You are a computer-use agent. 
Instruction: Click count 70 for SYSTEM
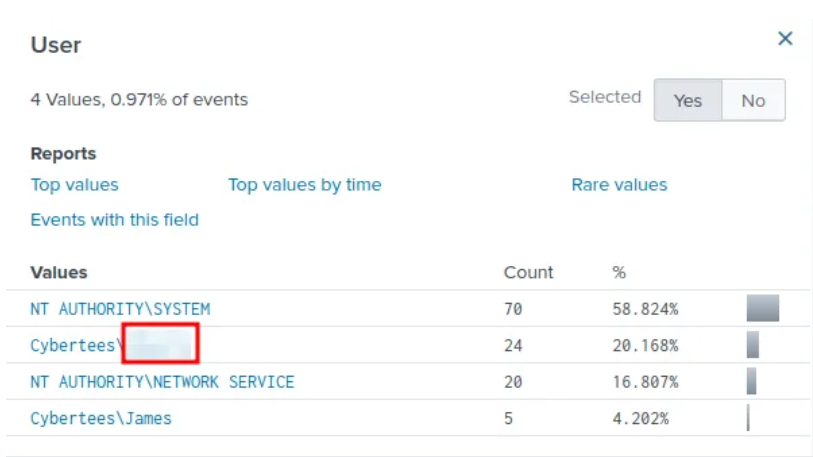tap(513, 309)
